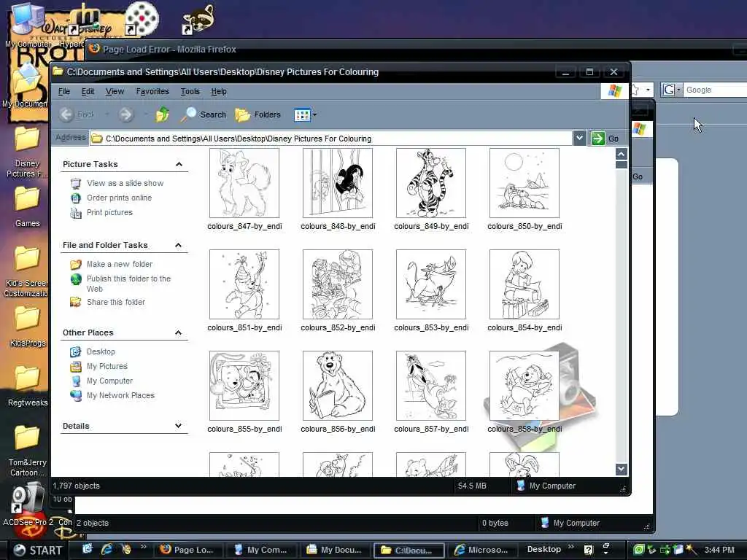This screenshot has height=560, width=747.
Task: Go up one folder level
Action: pyautogui.click(x=162, y=114)
